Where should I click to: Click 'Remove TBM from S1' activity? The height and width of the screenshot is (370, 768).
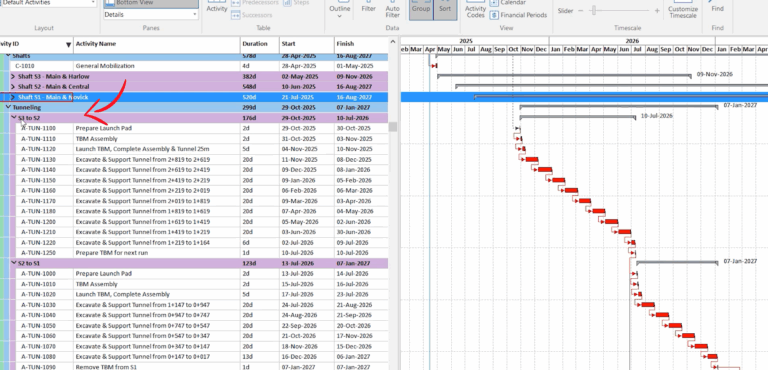tap(106, 367)
